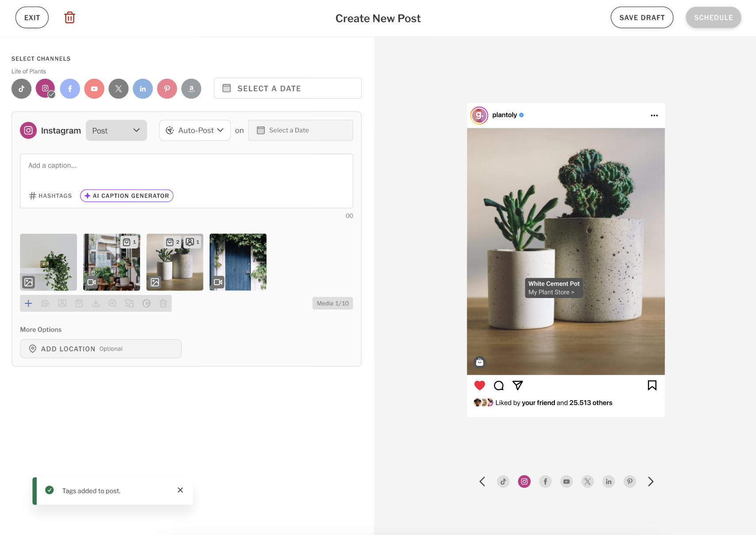This screenshot has height=535, width=756.
Task: Delete the selected media with trash icon
Action: (x=163, y=303)
